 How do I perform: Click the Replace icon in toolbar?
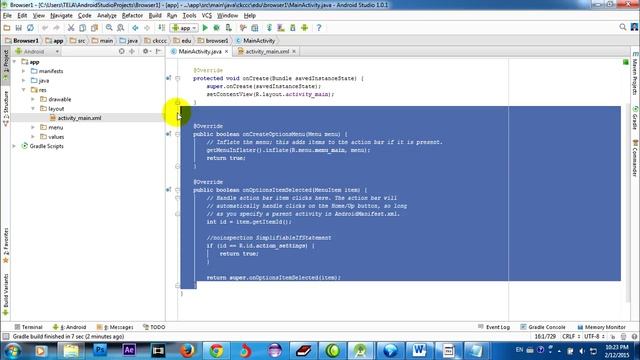click(x=120, y=28)
